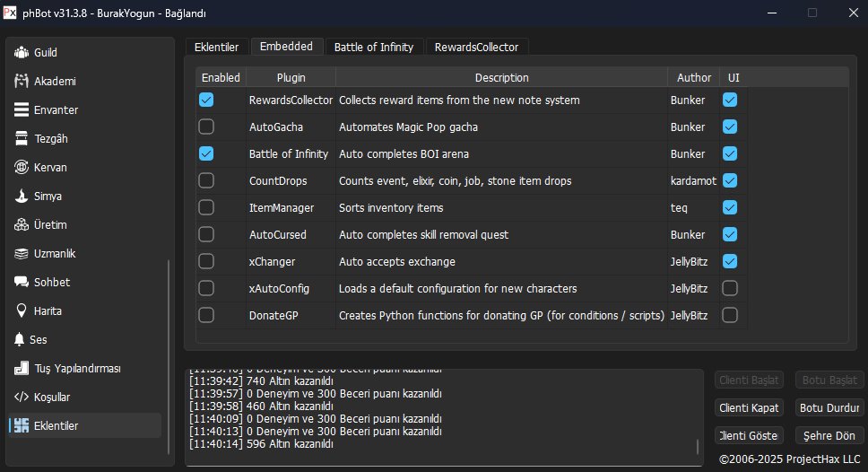Switch to the Eklentiler tab
Image resolution: width=868 pixels, height=472 pixels.
(216, 47)
